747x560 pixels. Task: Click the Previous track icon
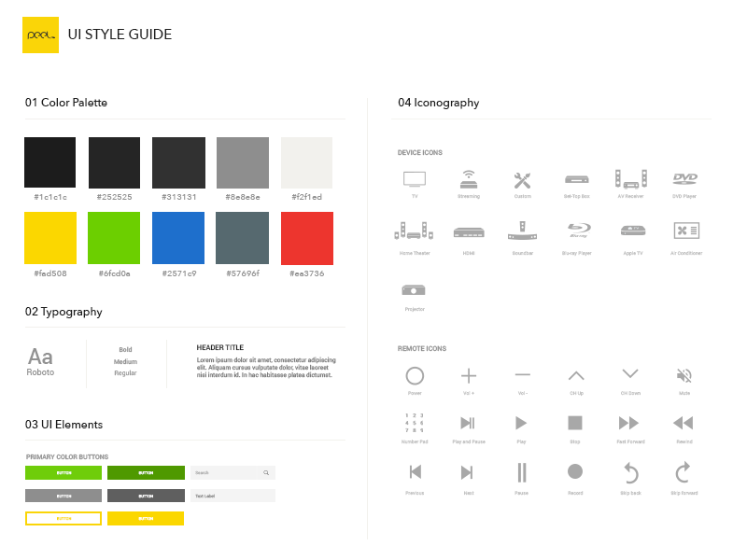[x=416, y=472]
